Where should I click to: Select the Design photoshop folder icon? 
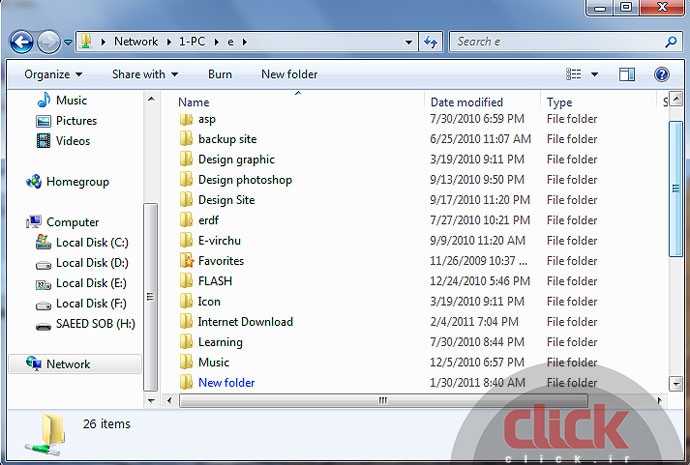click(x=186, y=179)
